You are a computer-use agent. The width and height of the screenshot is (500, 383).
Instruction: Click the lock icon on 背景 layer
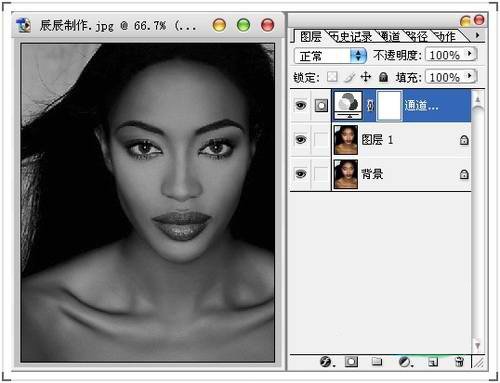coord(464,174)
